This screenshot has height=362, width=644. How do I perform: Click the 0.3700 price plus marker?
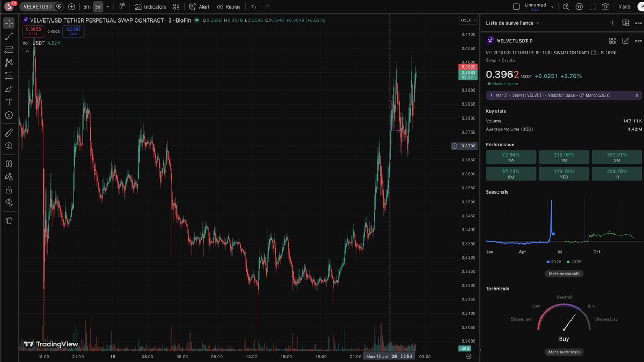tap(455, 146)
